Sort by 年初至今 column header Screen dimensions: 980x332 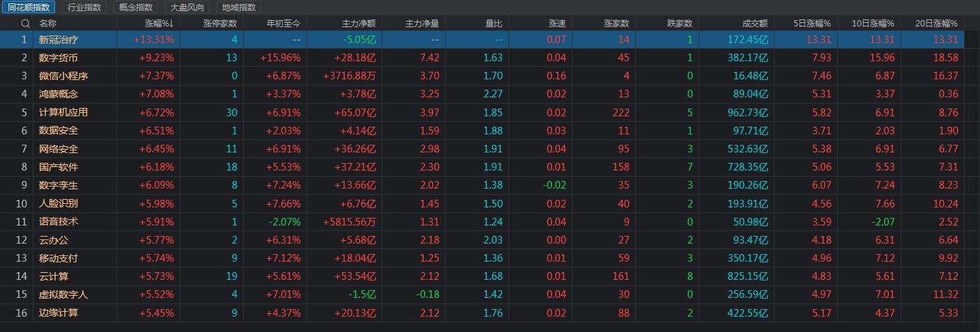pyautogui.click(x=283, y=24)
